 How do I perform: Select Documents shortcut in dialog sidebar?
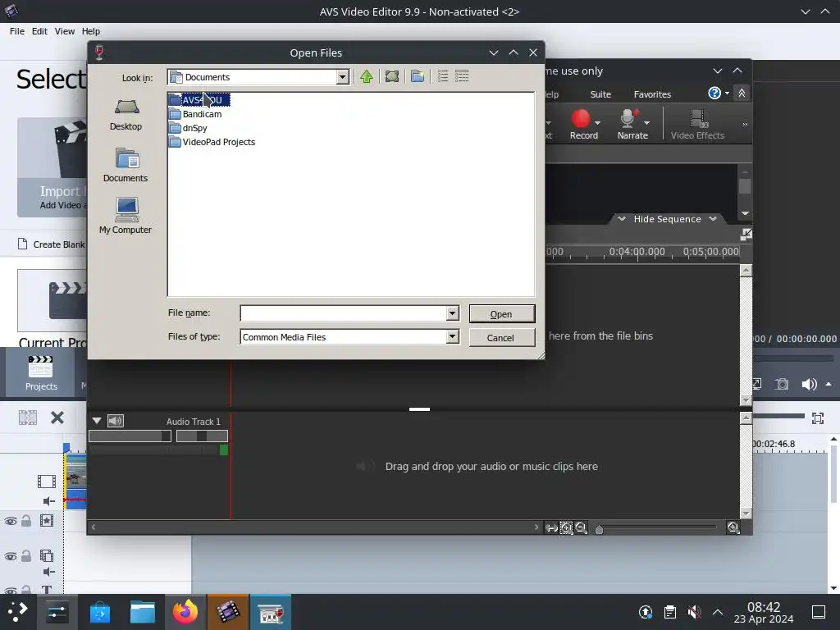[126, 165]
